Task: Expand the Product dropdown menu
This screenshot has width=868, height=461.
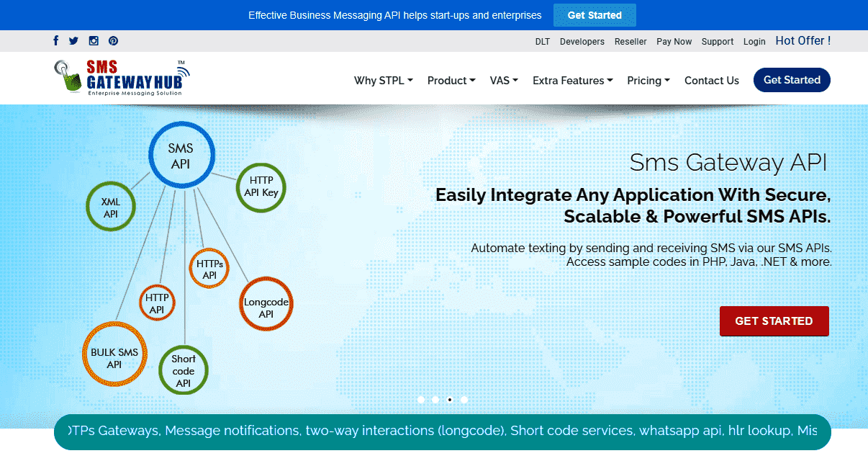Action: click(x=451, y=81)
